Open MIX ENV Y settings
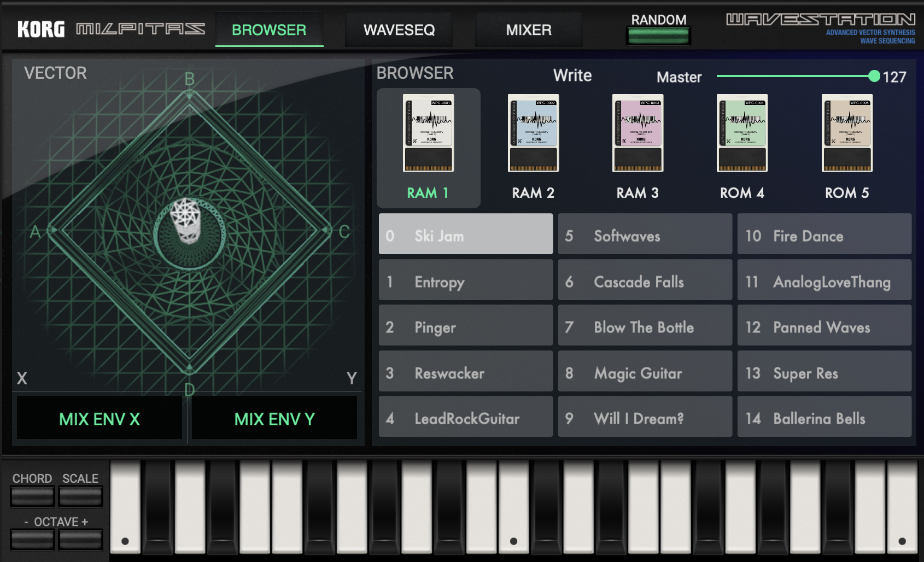Image resolution: width=924 pixels, height=562 pixels. 274,419
